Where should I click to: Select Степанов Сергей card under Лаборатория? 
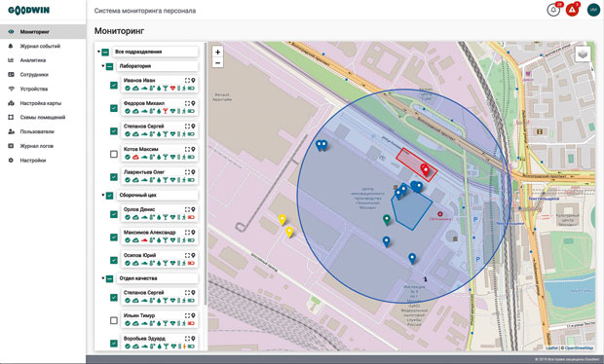point(159,130)
